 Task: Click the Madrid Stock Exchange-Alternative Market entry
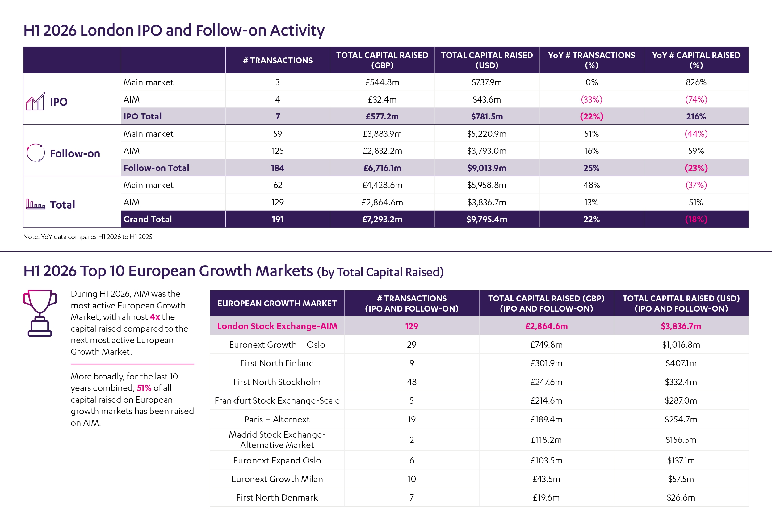277,439
